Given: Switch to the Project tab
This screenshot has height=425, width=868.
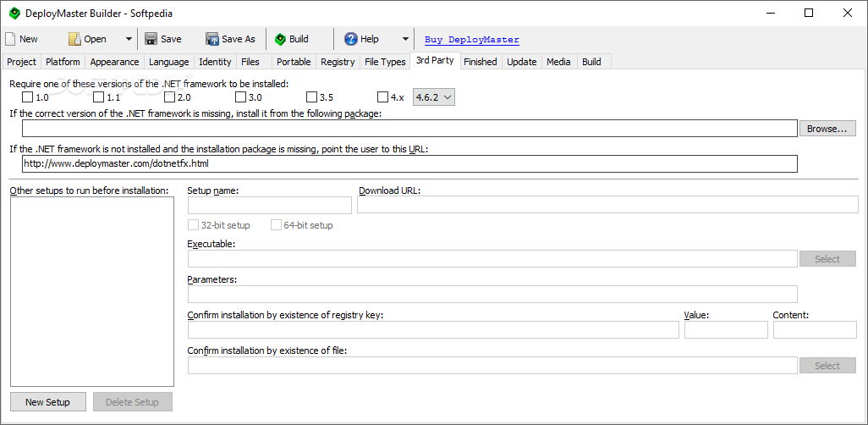Looking at the screenshot, I should (22, 62).
